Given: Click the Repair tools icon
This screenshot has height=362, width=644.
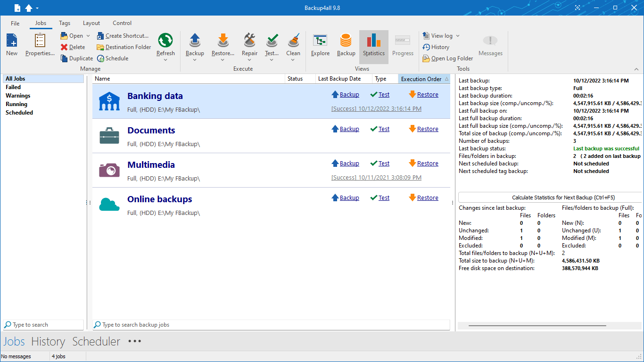Looking at the screenshot, I should point(249,41).
